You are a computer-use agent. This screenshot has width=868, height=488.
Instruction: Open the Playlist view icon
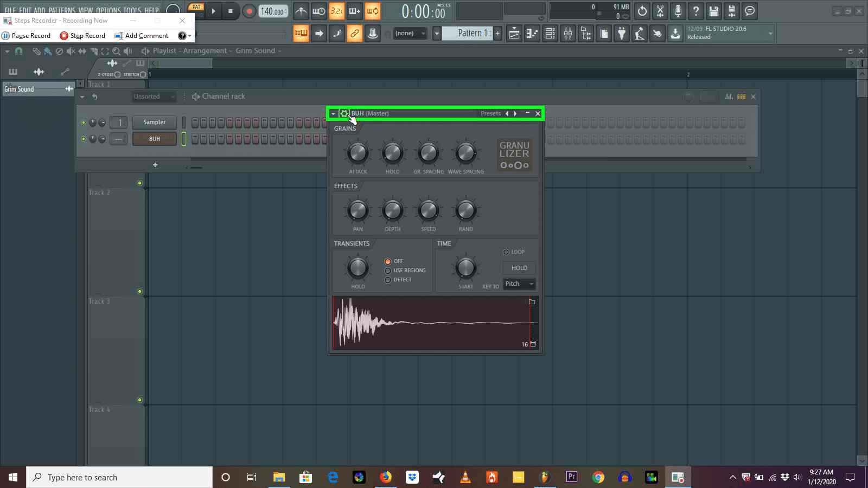(514, 34)
